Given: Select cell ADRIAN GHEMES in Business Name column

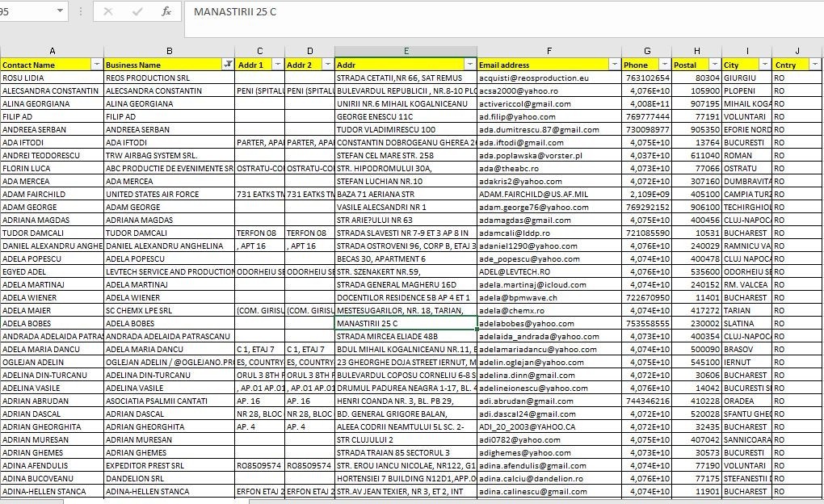Looking at the screenshot, I should pos(169,452).
